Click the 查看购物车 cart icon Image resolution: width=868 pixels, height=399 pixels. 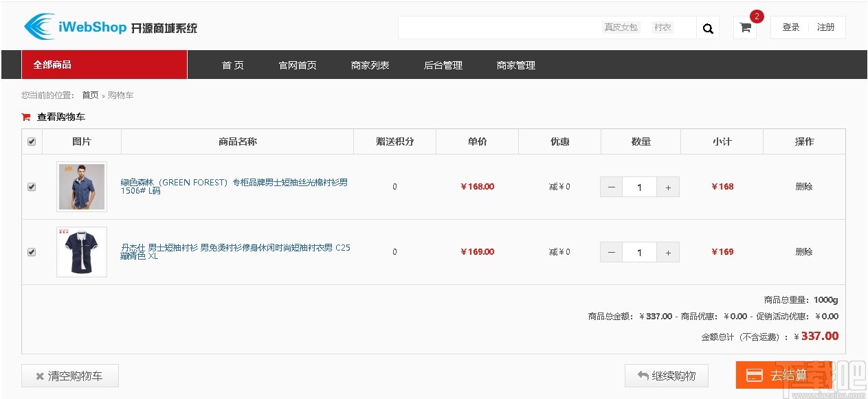pyautogui.click(x=25, y=117)
